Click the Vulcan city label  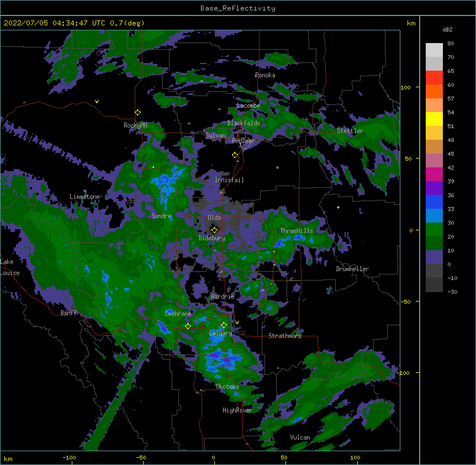point(300,437)
